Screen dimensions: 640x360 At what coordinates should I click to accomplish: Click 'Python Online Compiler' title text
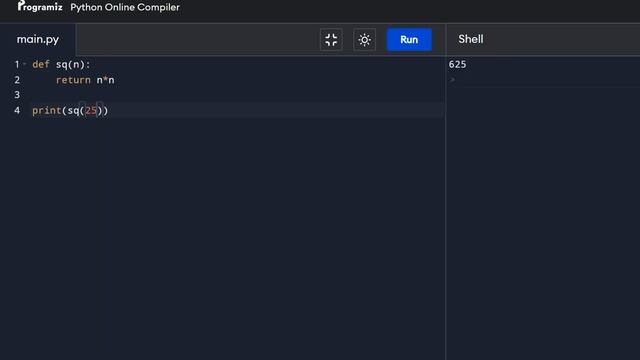(x=125, y=7)
